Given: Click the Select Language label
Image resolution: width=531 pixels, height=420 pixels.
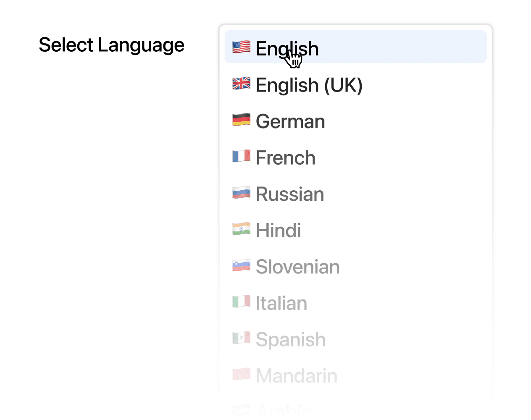Looking at the screenshot, I should click(x=112, y=45).
